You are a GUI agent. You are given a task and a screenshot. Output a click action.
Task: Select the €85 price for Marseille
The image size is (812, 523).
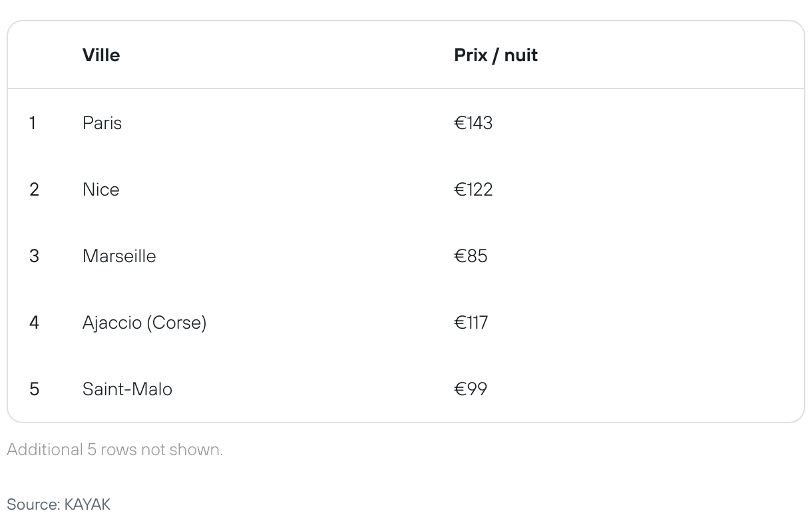coord(471,256)
